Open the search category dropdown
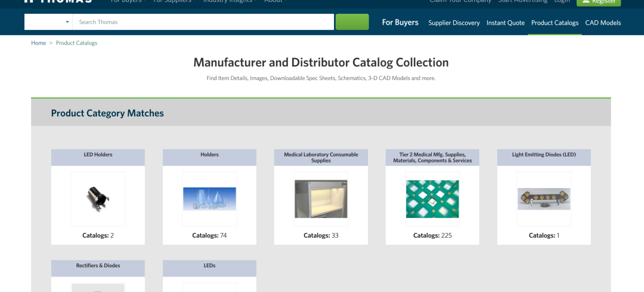This screenshot has width=644, height=292. 48,22
